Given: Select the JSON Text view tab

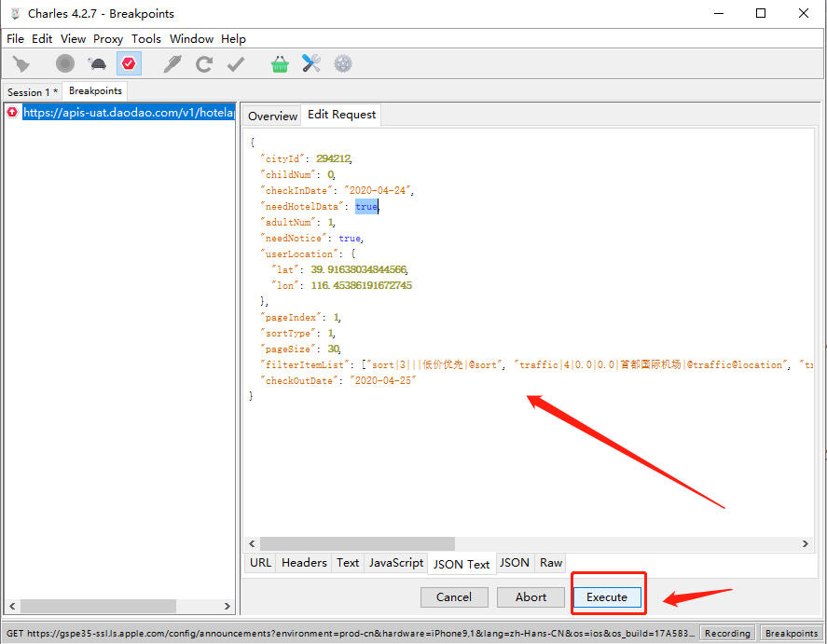Looking at the screenshot, I should coord(462,564).
